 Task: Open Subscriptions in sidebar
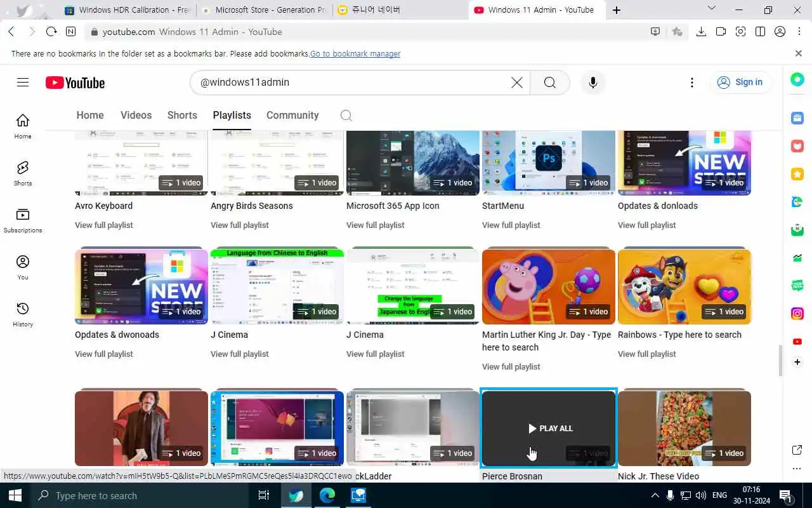pos(23,220)
